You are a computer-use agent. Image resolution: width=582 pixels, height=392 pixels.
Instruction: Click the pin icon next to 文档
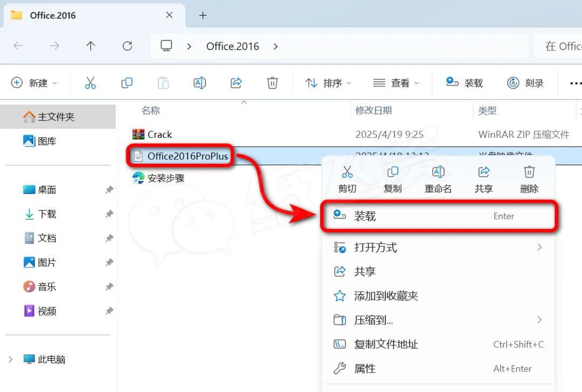coord(109,238)
